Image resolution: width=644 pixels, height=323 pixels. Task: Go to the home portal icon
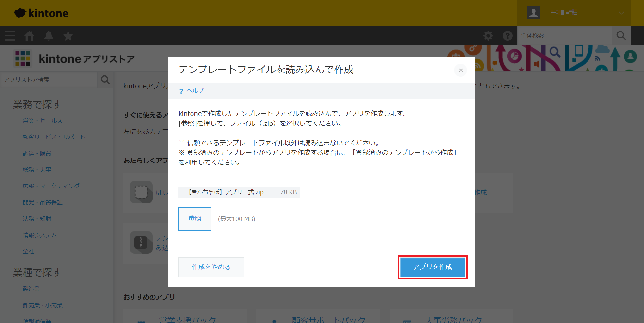pyautogui.click(x=29, y=36)
